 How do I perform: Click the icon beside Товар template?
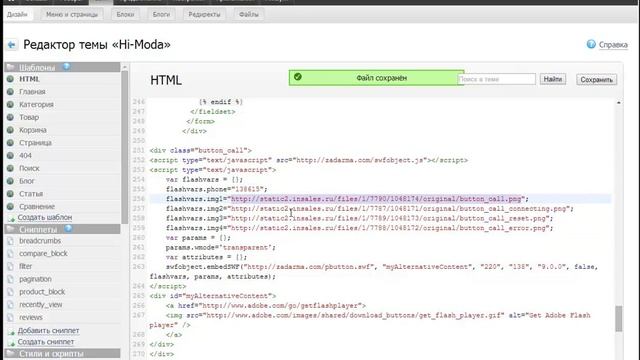(x=10, y=117)
